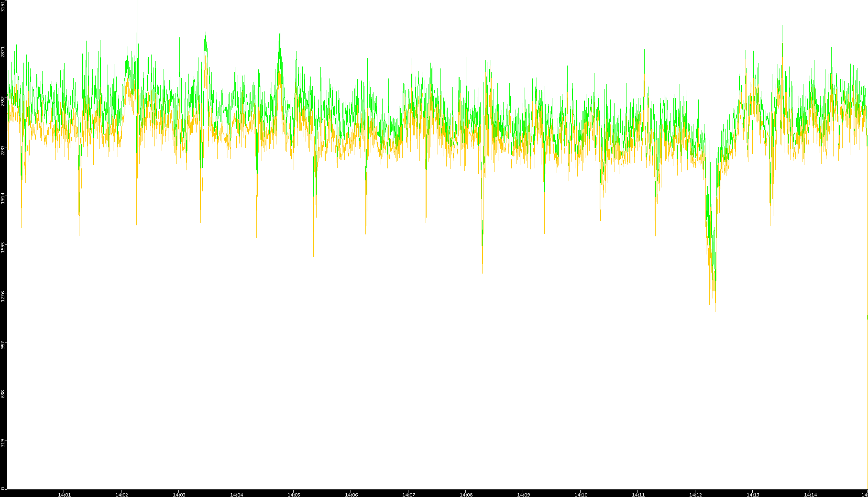
Task: Click the 3191 maximum y-axis label
Action: 3,6
